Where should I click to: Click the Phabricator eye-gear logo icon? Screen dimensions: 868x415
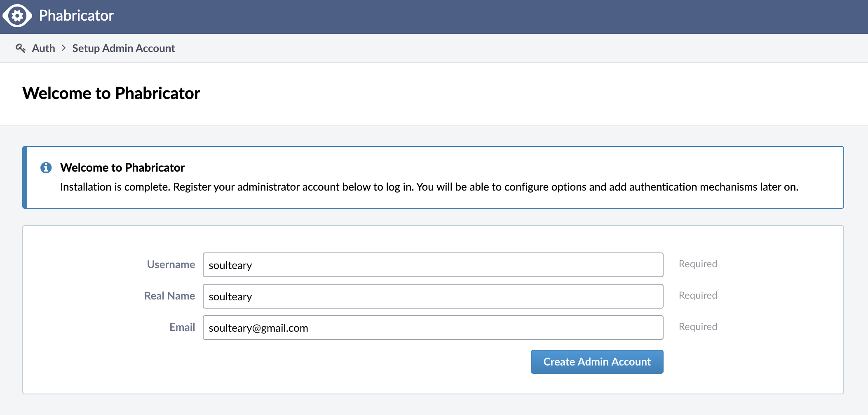(17, 16)
